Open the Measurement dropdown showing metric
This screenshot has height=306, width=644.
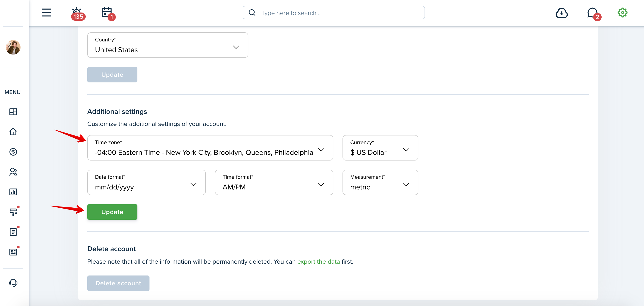coord(380,182)
